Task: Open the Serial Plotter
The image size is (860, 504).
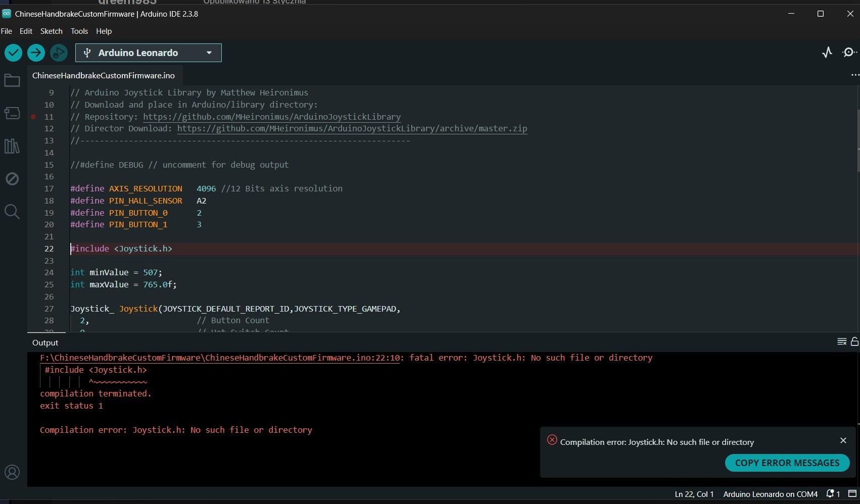Action: coord(827,53)
